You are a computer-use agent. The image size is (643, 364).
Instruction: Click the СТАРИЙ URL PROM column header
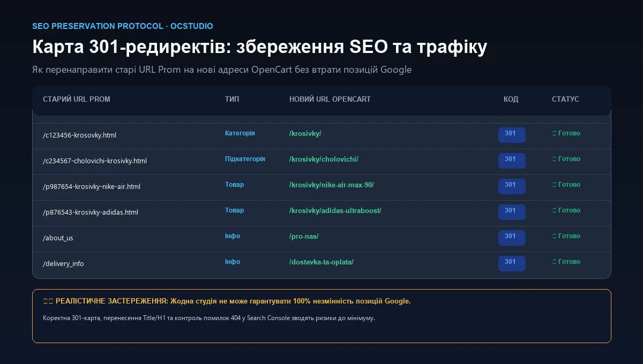[77, 100]
